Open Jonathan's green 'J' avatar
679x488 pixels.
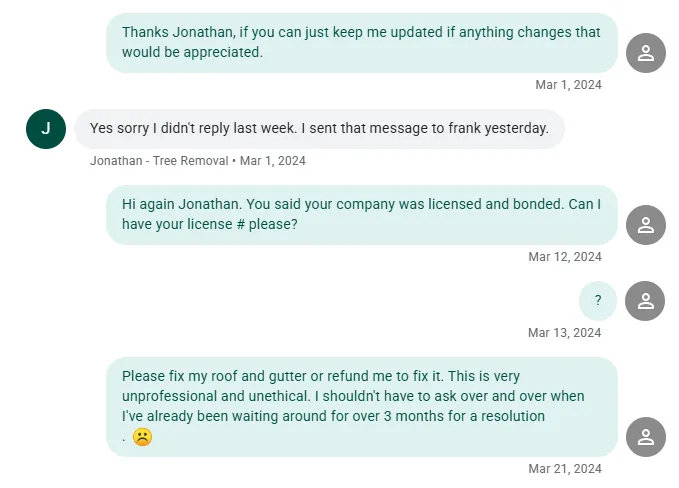coord(45,128)
